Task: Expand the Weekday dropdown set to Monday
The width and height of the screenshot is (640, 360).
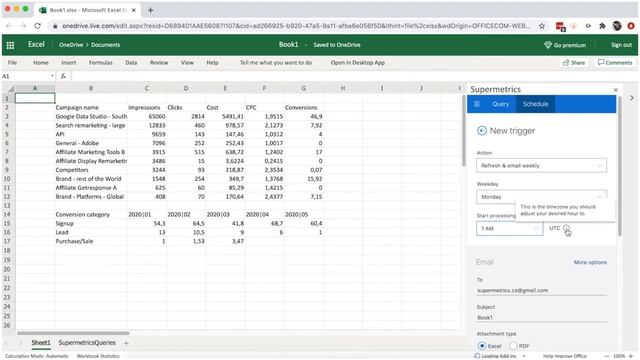Action: [x=541, y=197]
